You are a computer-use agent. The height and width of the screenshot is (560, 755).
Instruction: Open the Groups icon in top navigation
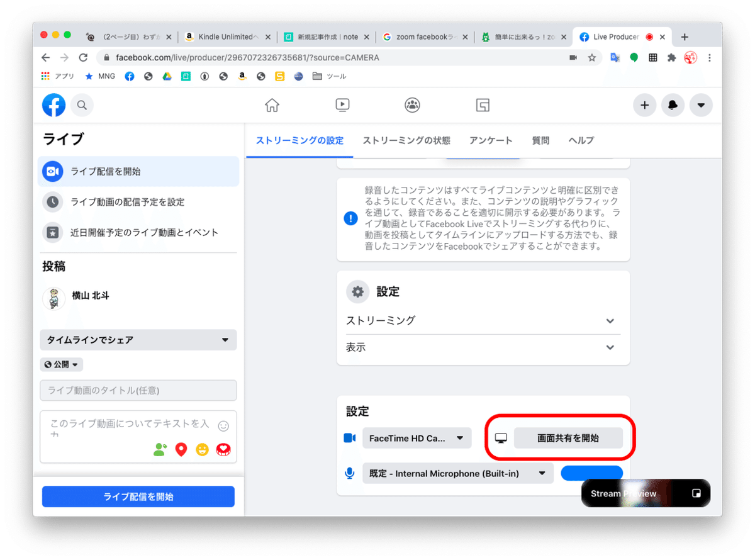click(x=413, y=105)
